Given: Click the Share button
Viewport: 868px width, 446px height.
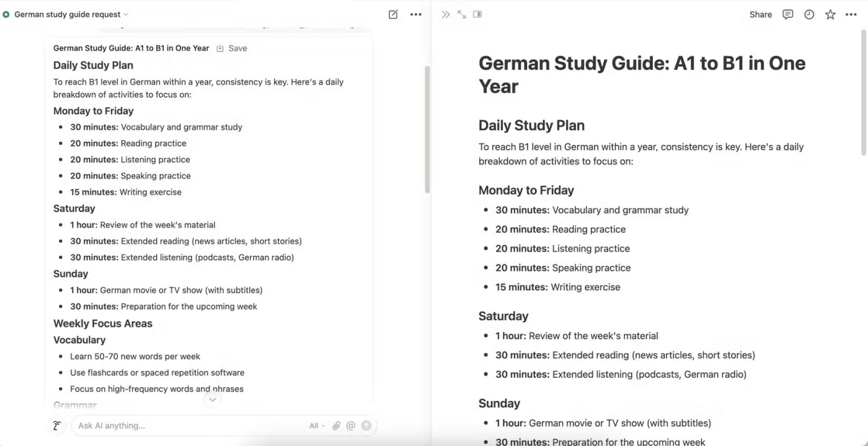Looking at the screenshot, I should click(760, 14).
